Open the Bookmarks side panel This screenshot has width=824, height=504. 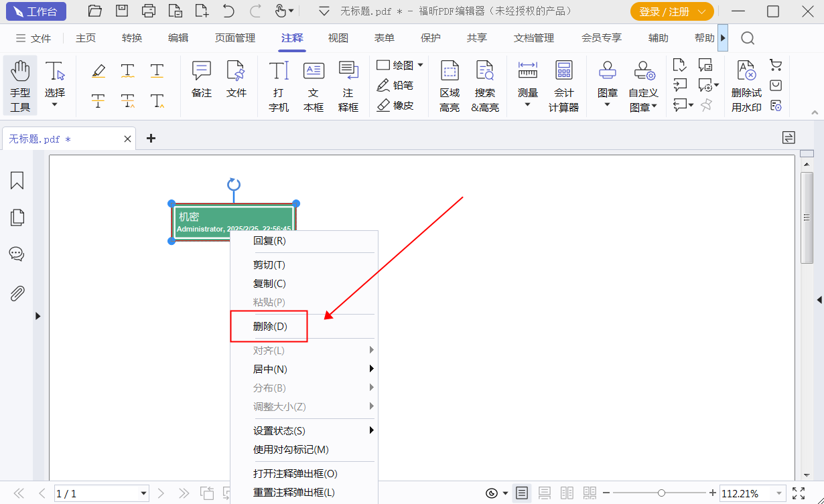tap(17, 181)
